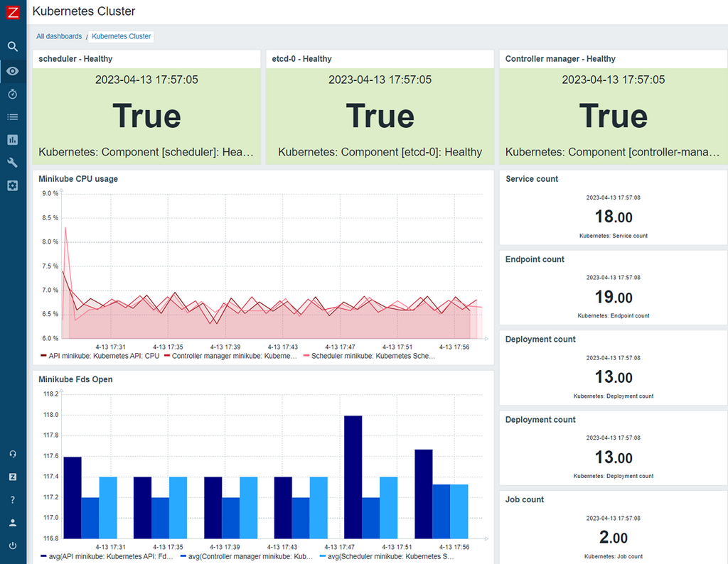Click the avg(Scheduler minikube) legend entry in Fds Open
The height and width of the screenshot is (564, 728).
pos(387,557)
